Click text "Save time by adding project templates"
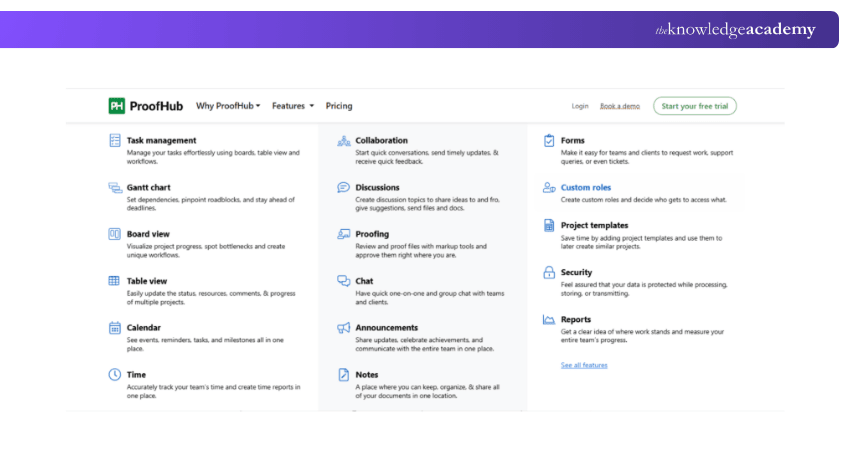Screen dimensions: 850x450 [x=617, y=238]
